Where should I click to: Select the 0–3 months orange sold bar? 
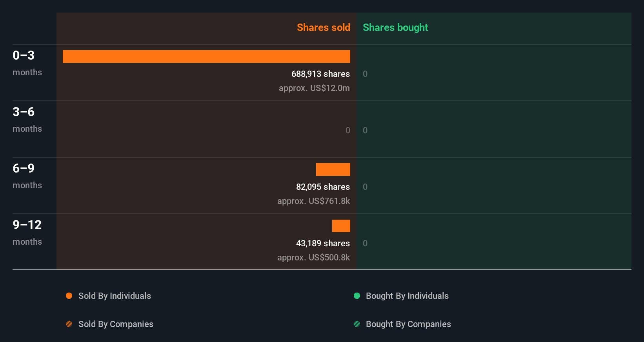tap(206, 56)
